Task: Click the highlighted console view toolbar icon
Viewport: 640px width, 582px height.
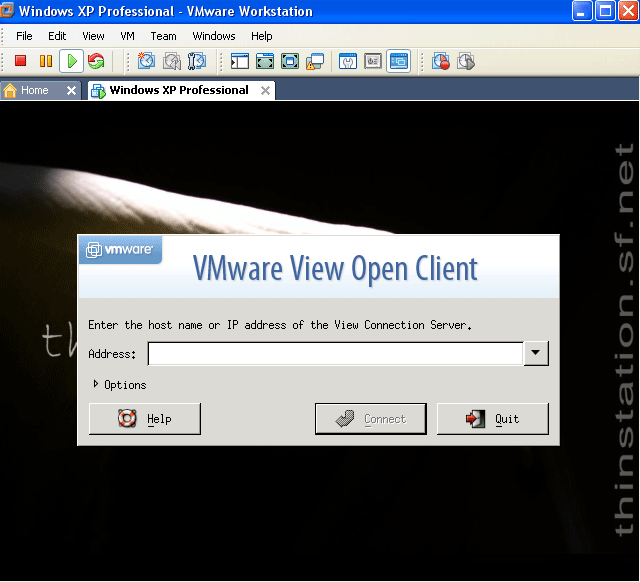Action: 398,61
